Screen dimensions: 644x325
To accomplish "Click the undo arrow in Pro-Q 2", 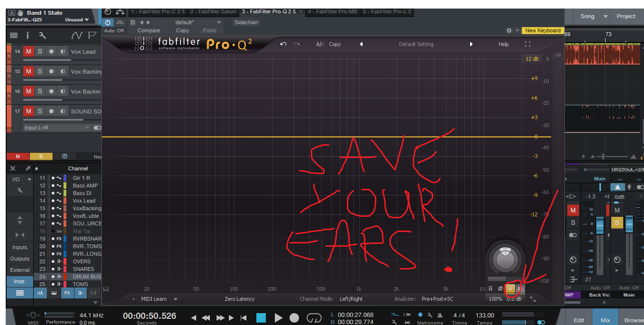I will tap(283, 44).
